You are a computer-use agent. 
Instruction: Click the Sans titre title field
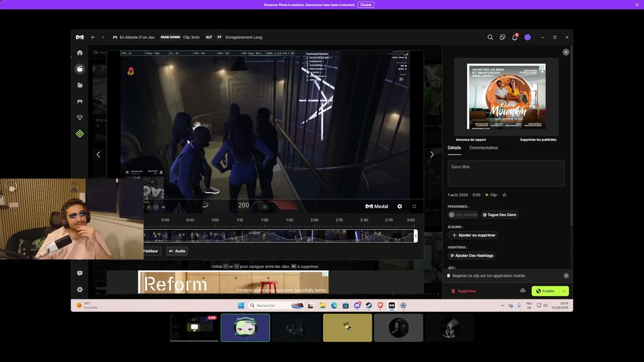click(506, 173)
